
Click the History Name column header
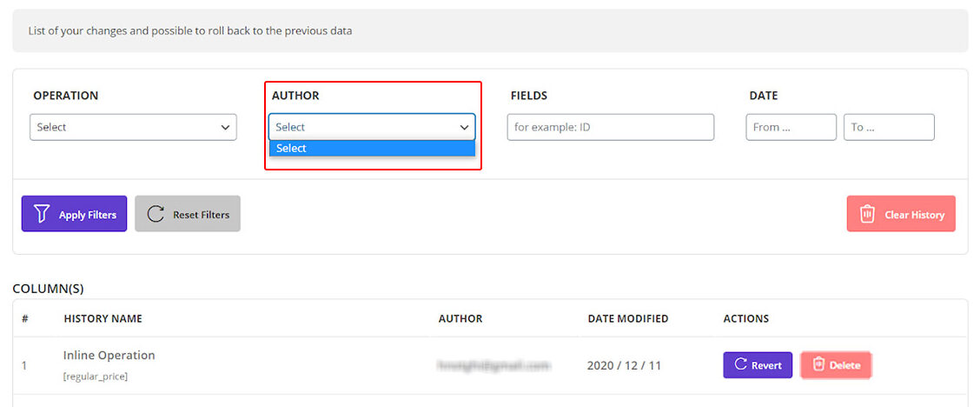[103, 318]
